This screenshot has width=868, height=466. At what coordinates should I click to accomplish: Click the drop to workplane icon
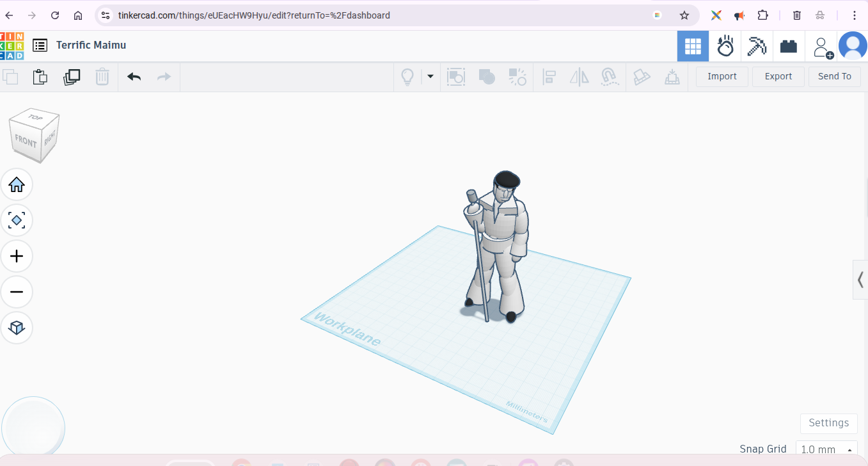672,77
